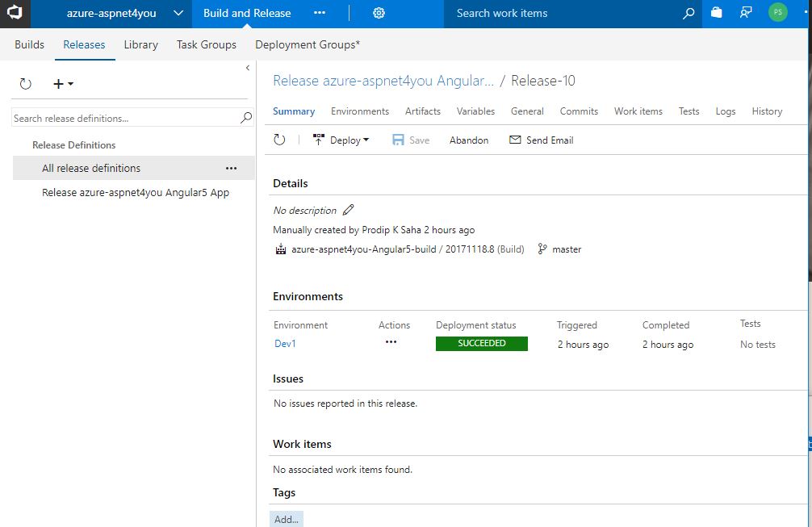Refresh the release definitions list
Viewport: 812px width, 527px height.
pos(25,84)
